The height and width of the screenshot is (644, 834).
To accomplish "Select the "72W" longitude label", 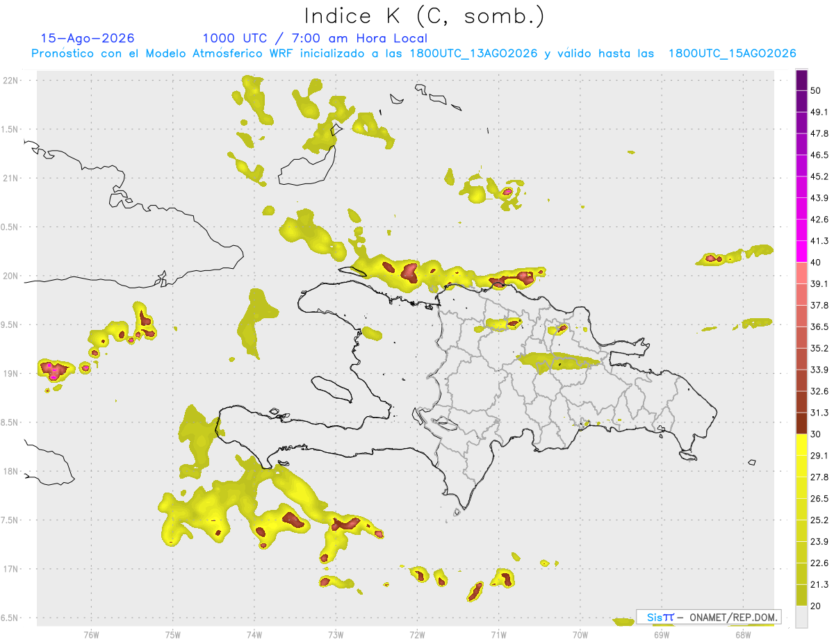I will pos(417,635).
